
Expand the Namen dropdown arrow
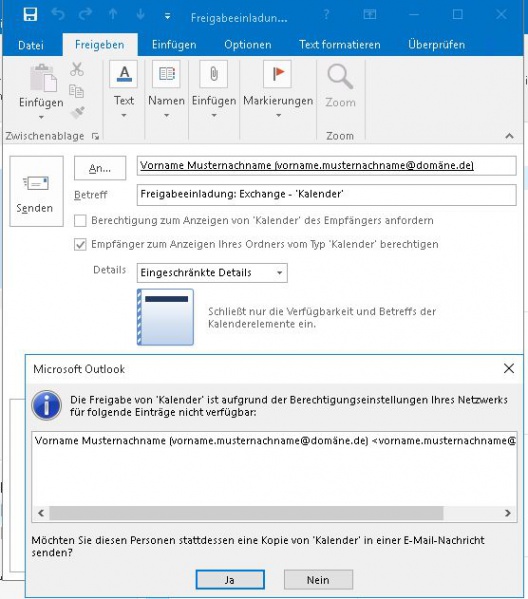coord(167,115)
